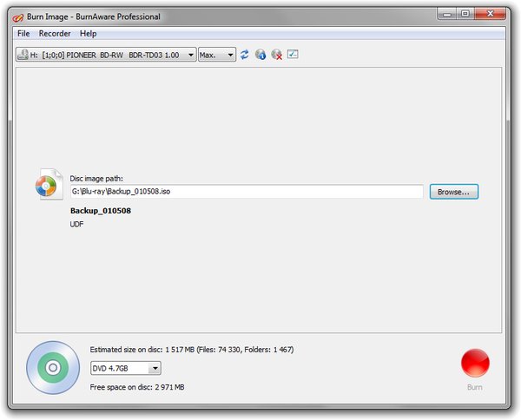The width and height of the screenshot is (521, 420).
Task: Open the Recorder menu
Action: coord(55,34)
